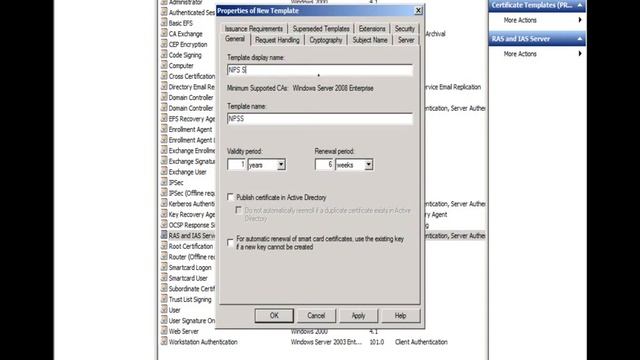
Task: Open the Validity period units dropdown
Action: tap(281, 164)
